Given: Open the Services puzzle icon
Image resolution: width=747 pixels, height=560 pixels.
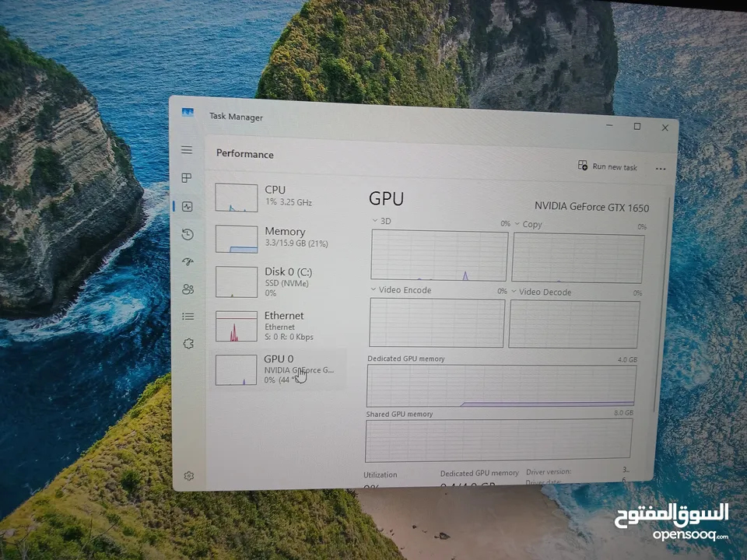Looking at the screenshot, I should click(x=188, y=343).
